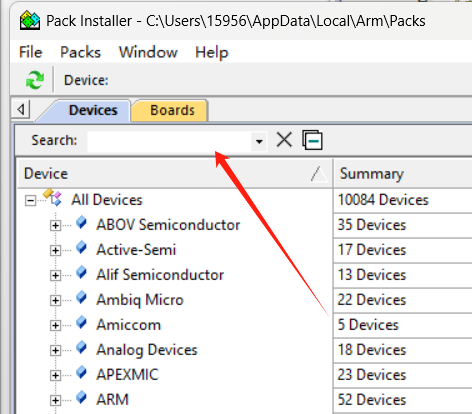Collapse the All Devices tree node
Screen dimensions: 472x414
(x=30, y=201)
